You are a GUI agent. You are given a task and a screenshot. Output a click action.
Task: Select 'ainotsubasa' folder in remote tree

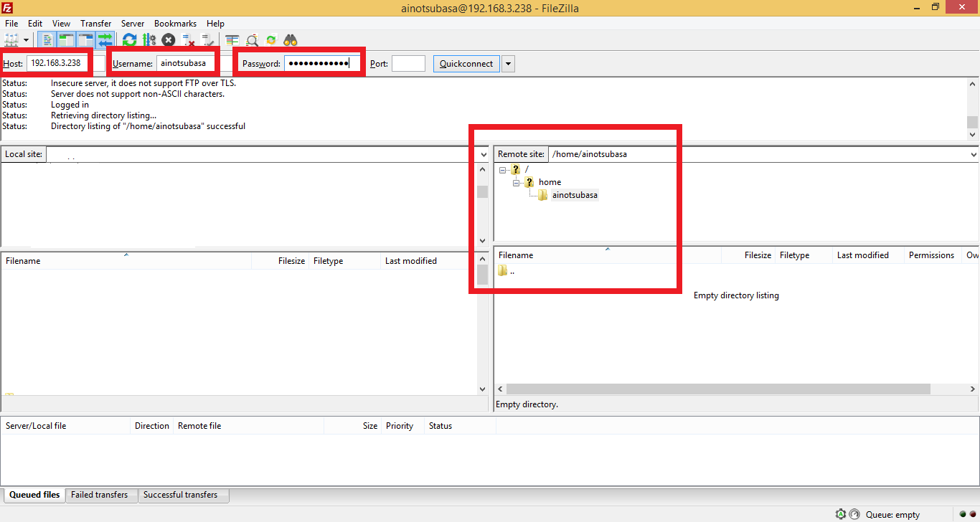point(574,195)
